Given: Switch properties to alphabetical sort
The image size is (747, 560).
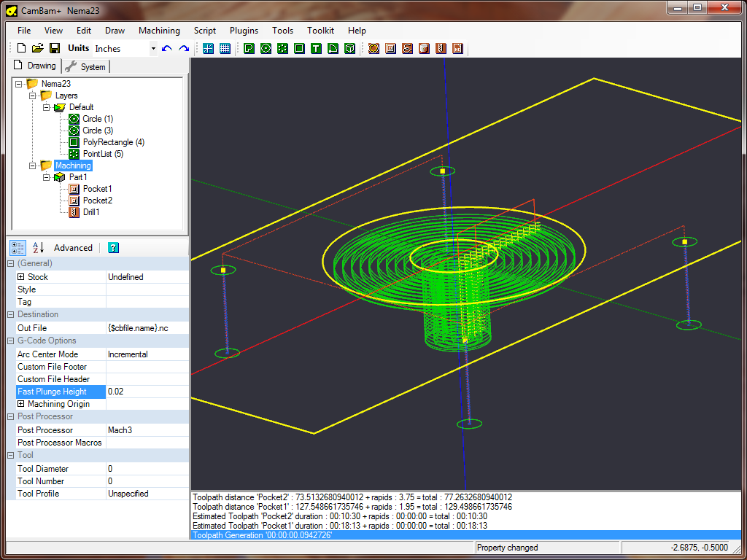Looking at the screenshot, I should [x=39, y=248].
